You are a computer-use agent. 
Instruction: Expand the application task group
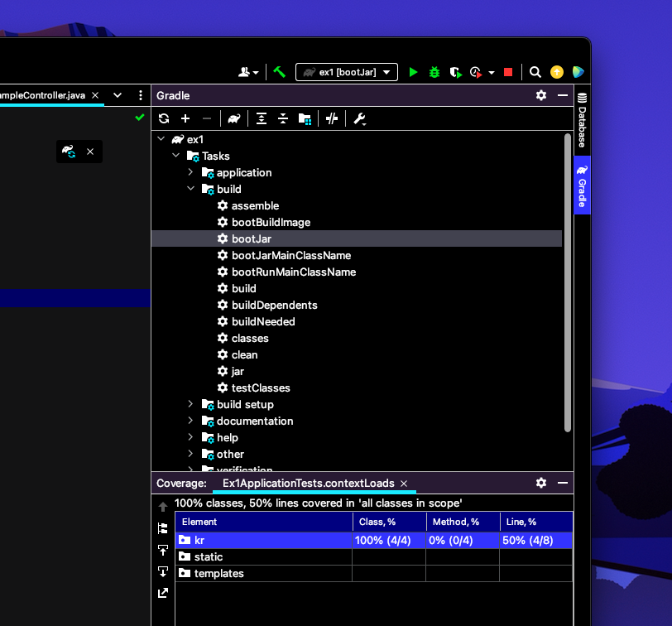click(190, 172)
